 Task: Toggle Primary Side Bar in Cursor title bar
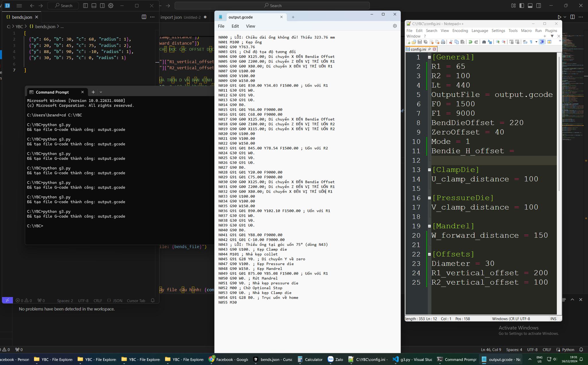pyautogui.click(x=85, y=5)
